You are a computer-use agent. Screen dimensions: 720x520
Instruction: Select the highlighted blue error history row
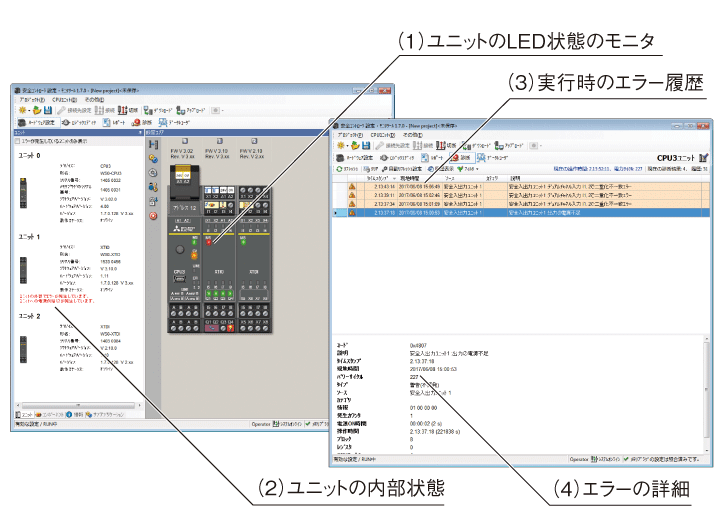[x=500, y=213]
